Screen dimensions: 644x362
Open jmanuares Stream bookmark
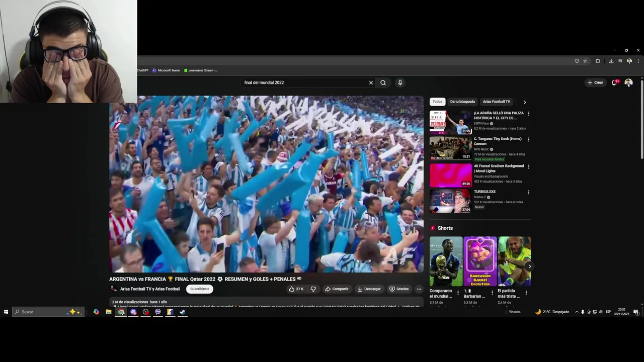[201, 70]
